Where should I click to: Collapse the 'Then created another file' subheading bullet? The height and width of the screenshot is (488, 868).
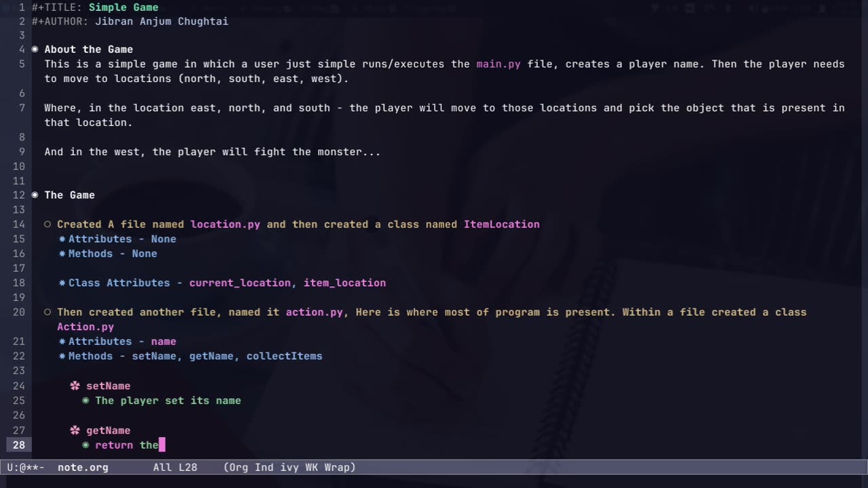[x=47, y=312]
